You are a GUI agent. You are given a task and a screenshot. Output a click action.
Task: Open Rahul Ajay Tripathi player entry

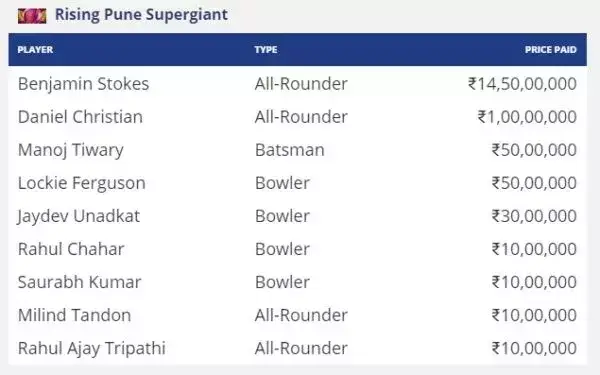[x=92, y=348]
